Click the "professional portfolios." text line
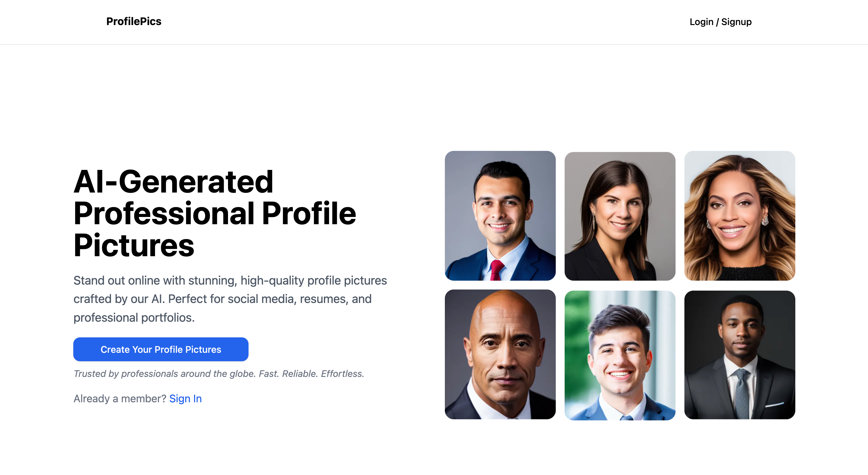The image size is (868, 475). coord(134,317)
